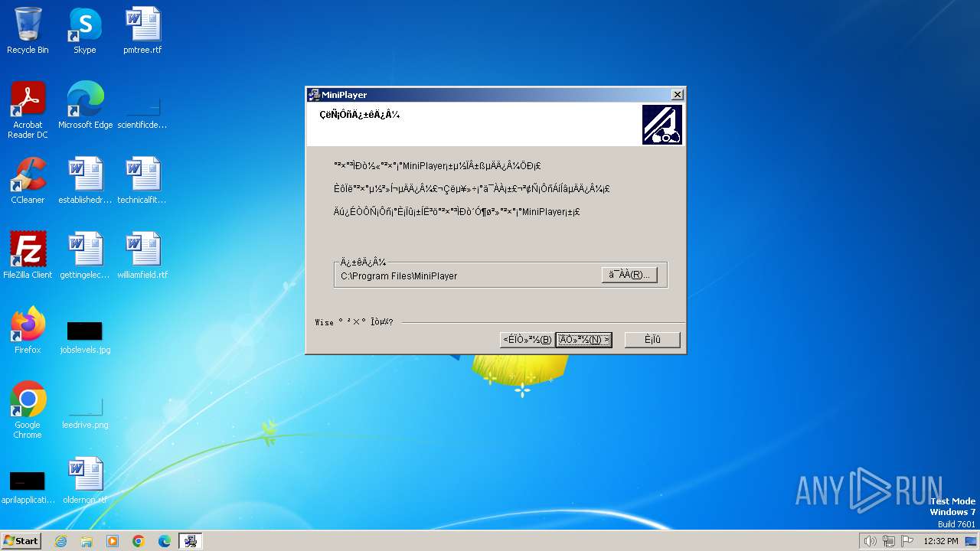The width and height of the screenshot is (980, 551).
Task: Open technicalfit... Word document
Action: click(142, 181)
